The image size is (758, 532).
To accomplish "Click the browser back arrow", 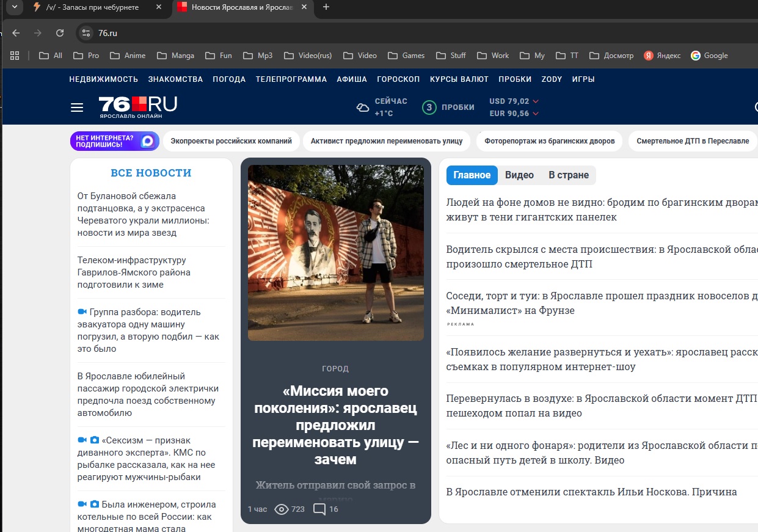I will [x=16, y=33].
